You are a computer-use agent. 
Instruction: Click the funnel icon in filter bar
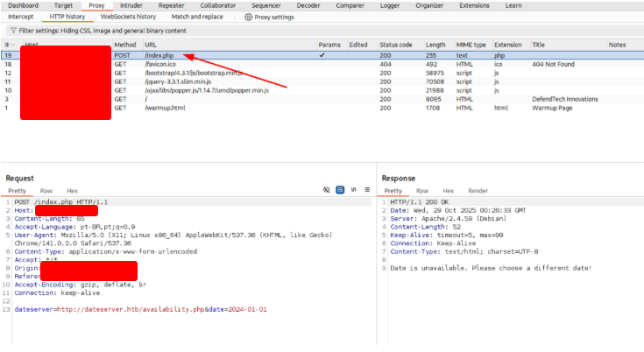coord(12,30)
